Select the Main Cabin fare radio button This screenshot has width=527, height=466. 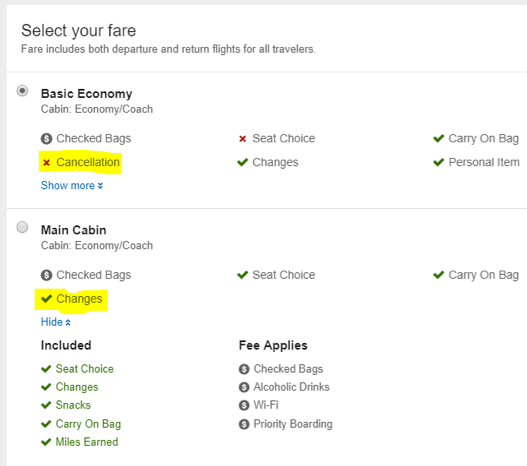(23, 227)
